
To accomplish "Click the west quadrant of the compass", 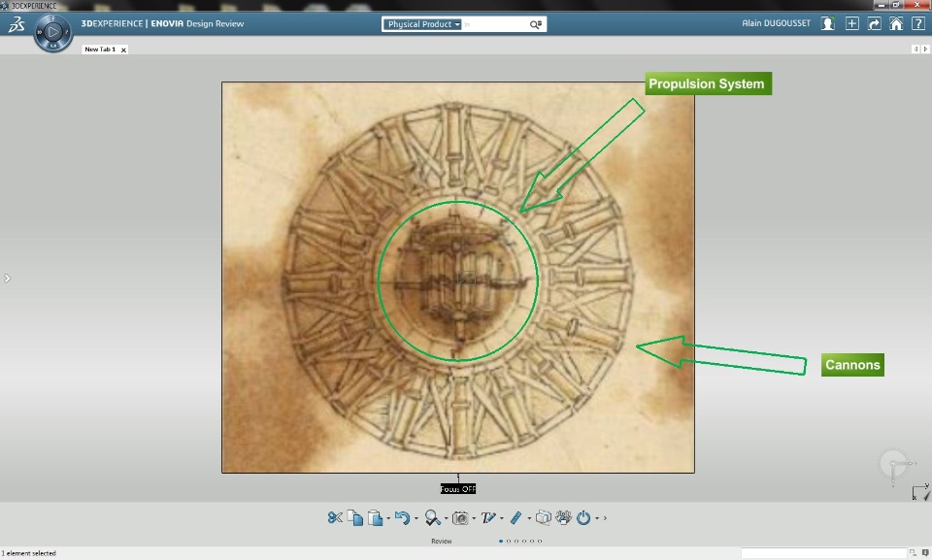I will [40, 32].
